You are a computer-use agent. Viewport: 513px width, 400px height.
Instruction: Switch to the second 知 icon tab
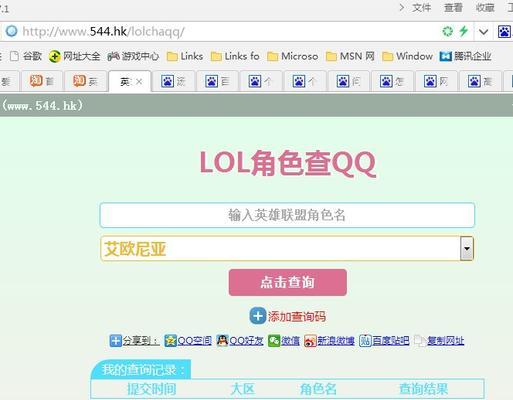tap(85, 81)
